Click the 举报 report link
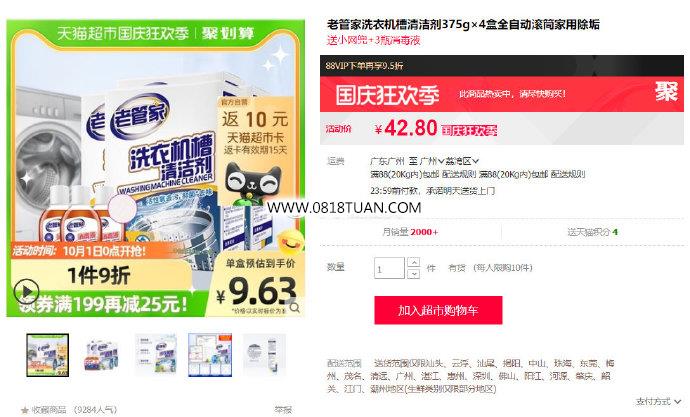690x417 pixels. click(x=283, y=410)
